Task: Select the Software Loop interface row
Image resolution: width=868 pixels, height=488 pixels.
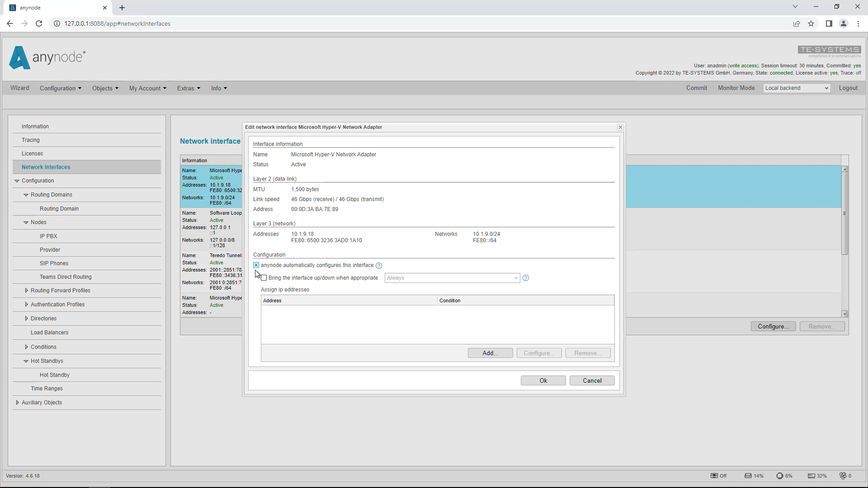Action: [x=212, y=229]
